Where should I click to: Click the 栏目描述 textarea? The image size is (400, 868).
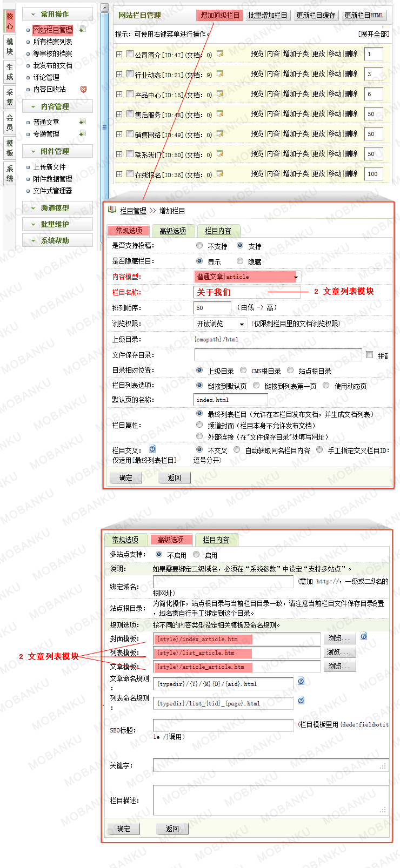tap(271, 800)
